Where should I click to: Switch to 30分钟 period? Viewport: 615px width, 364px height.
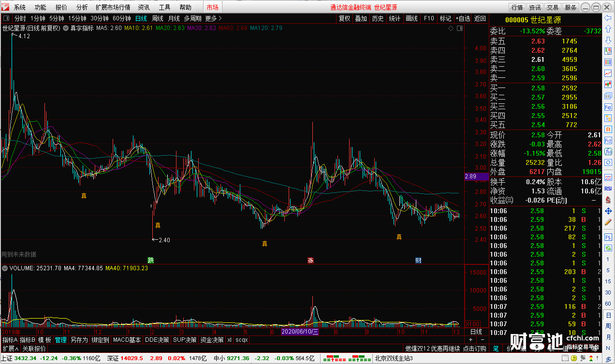pos(100,18)
